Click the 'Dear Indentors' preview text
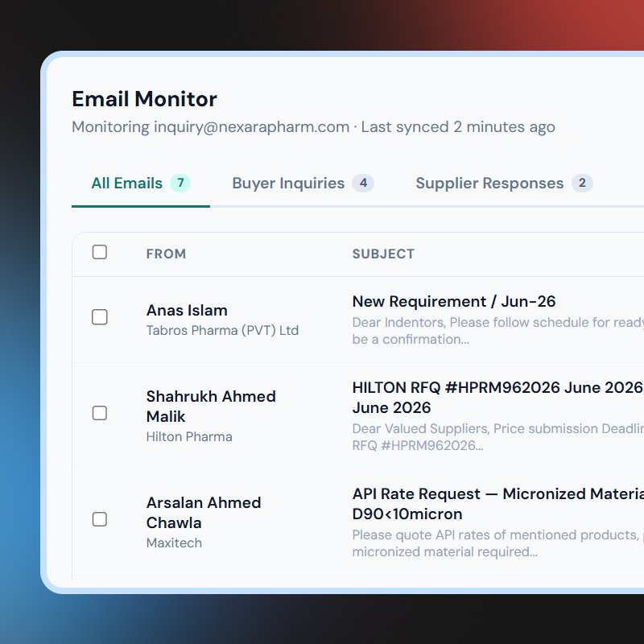This screenshot has width=644, height=644. (497, 331)
